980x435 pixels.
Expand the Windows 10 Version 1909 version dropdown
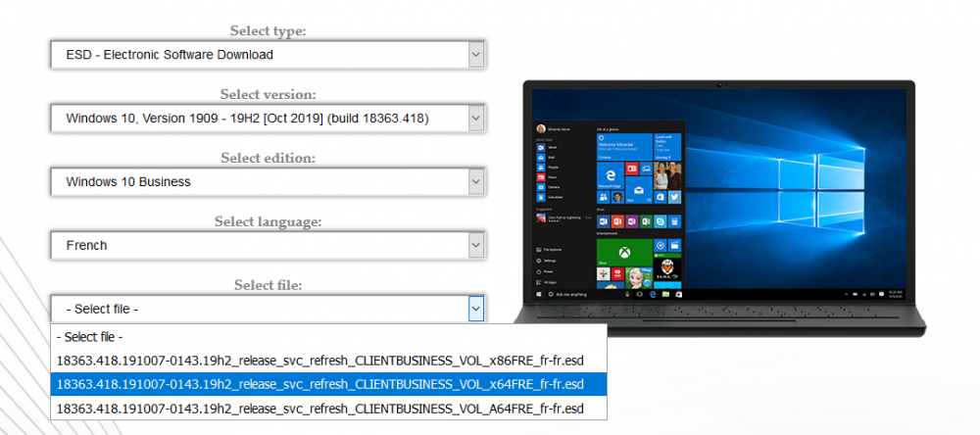(268, 119)
